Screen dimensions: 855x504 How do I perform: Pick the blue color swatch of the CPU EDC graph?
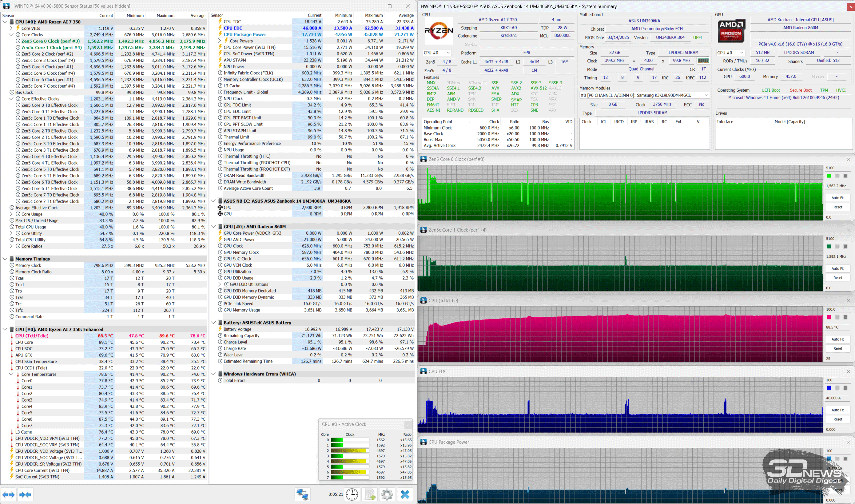(829, 388)
